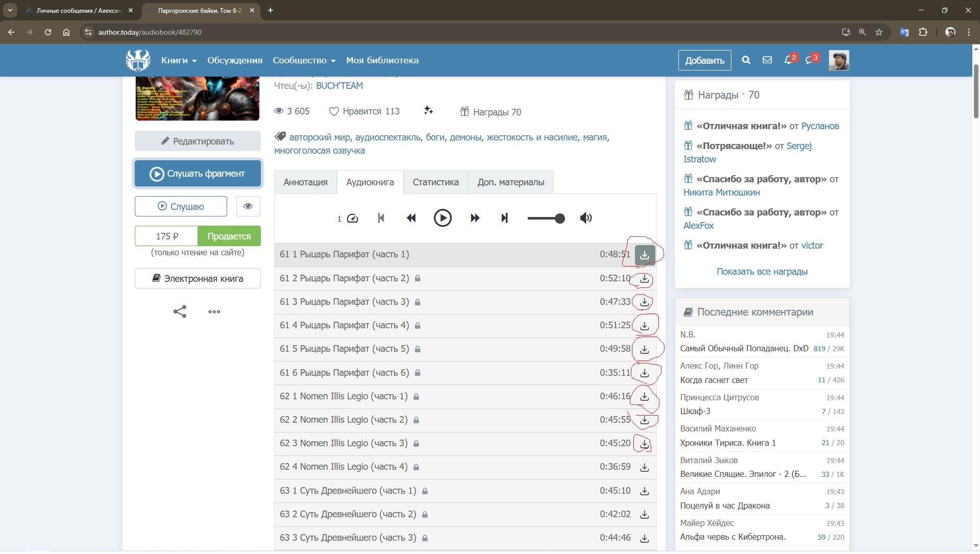Expand the 'Сообщество' dropdown menu
Image resolution: width=980 pixels, height=554 pixels.
(304, 60)
